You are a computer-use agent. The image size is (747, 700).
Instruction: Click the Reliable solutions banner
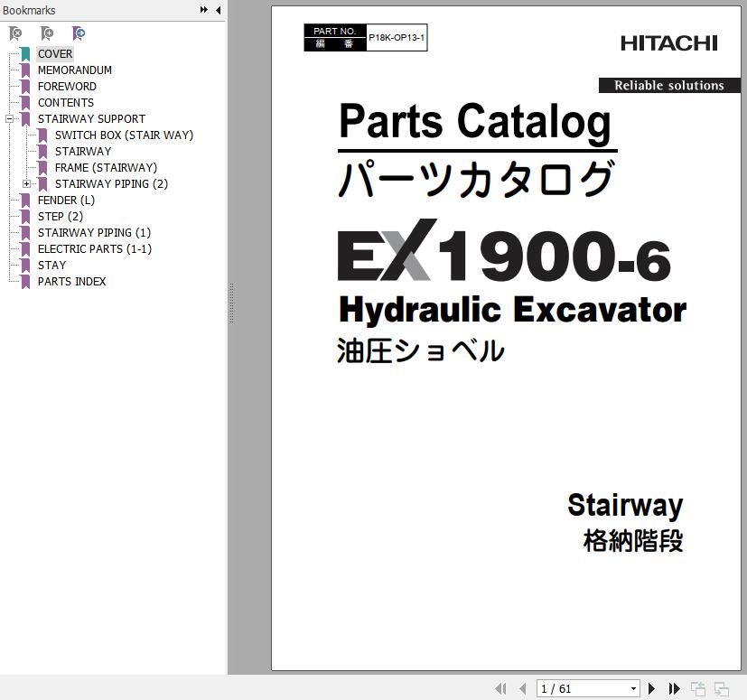[x=669, y=85]
